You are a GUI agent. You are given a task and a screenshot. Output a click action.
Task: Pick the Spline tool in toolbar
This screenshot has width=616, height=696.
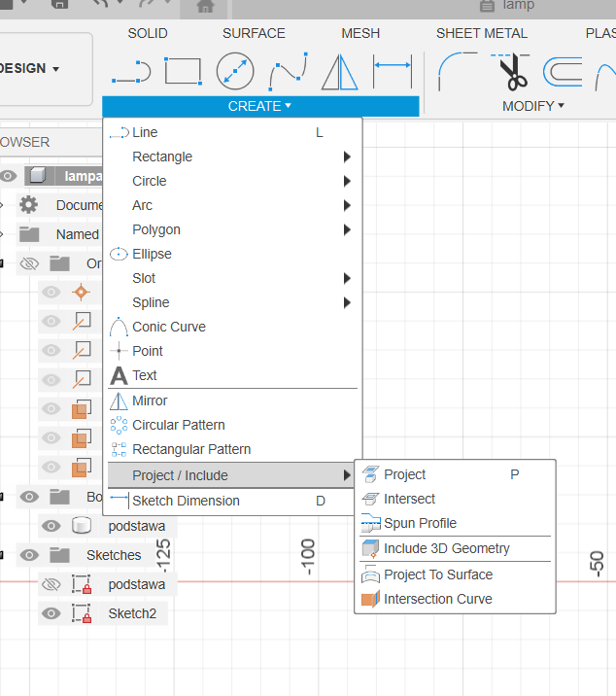(288, 71)
